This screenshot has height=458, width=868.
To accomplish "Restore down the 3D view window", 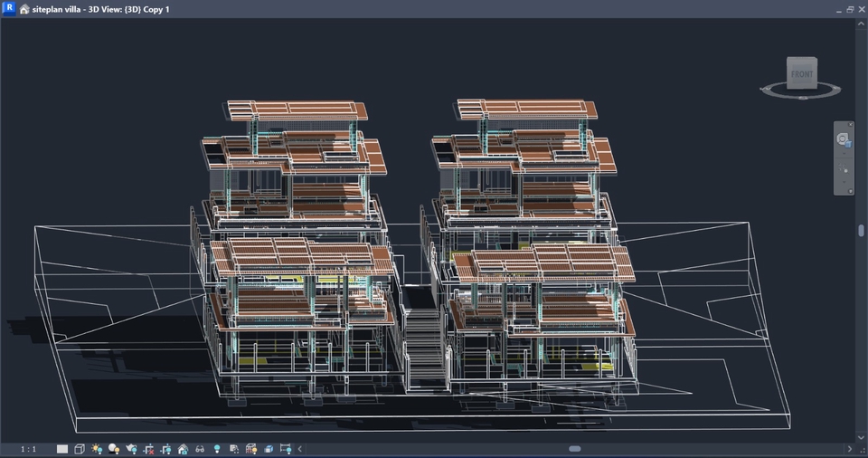I will tap(850, 9).
